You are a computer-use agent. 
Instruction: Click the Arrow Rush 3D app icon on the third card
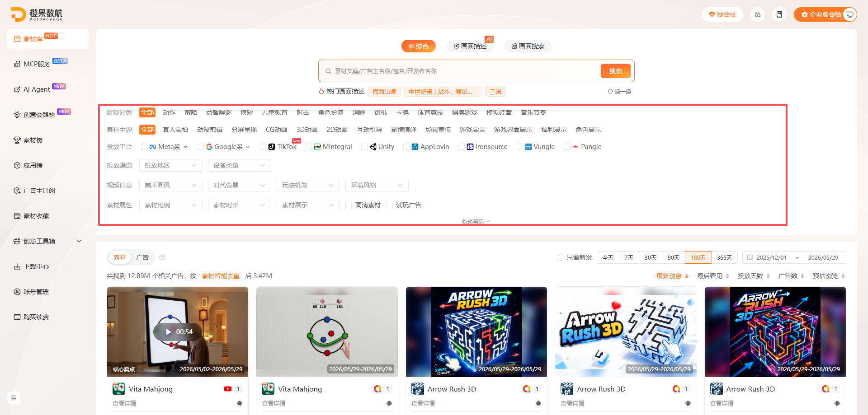pyautogui.click(x=418, y=389)
